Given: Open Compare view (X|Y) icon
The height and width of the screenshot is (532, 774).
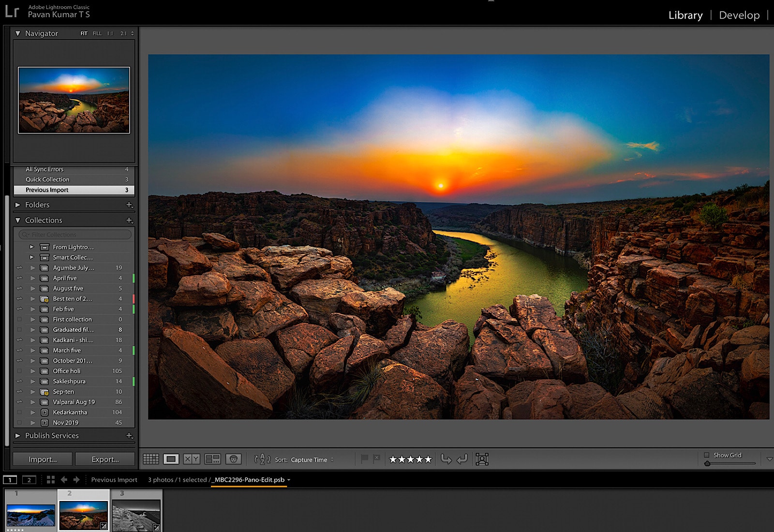Looking at the screenshot, I should coord(192,459).
